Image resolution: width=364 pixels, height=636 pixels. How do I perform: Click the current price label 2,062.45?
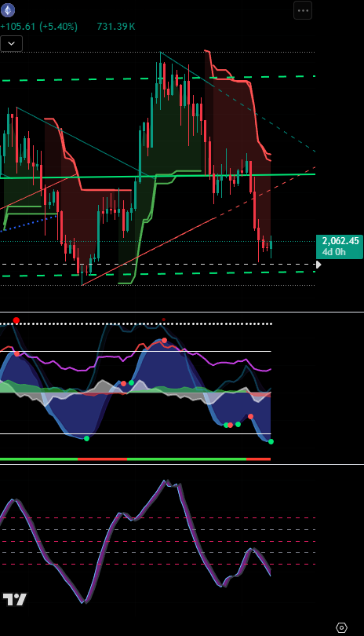[340, 241]
